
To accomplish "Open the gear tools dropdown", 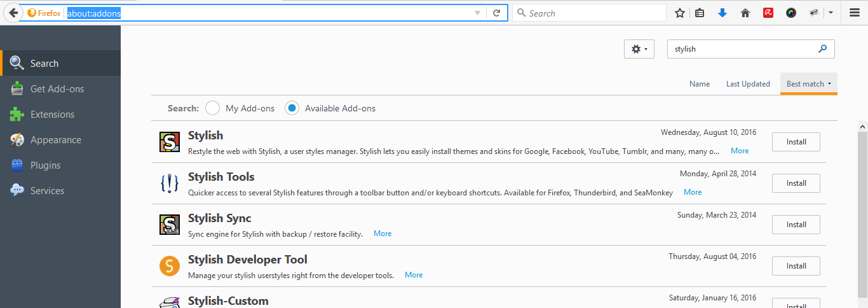I will click(639, 49).
